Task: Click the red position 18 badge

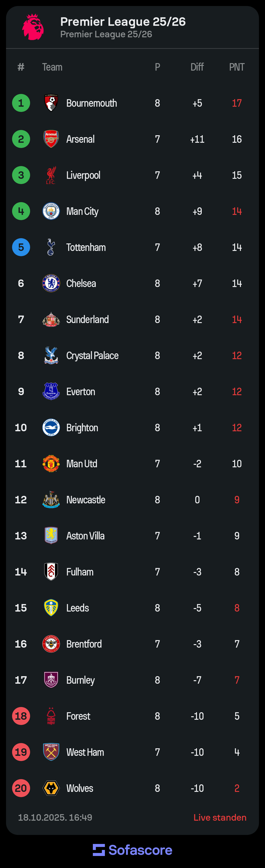Action: 21,716
